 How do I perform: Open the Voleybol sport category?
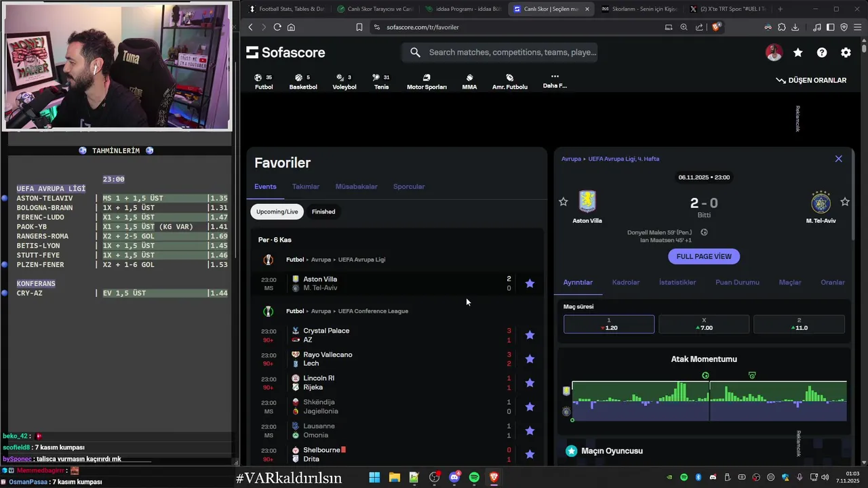tap(344, 82)
